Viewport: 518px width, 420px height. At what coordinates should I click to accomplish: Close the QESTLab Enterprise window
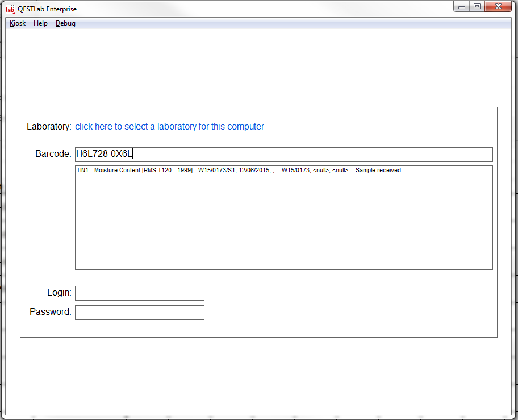(498, 7)
